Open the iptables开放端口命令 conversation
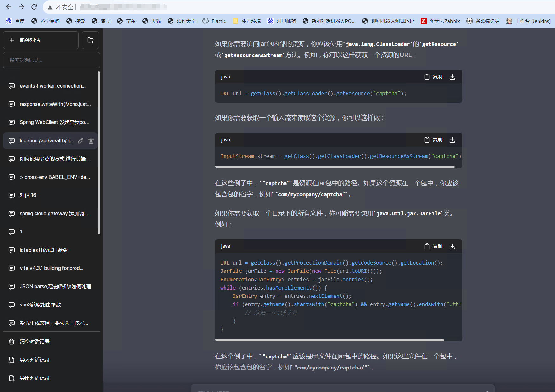Viewport: 555px width, 392px height. (51, 250)
